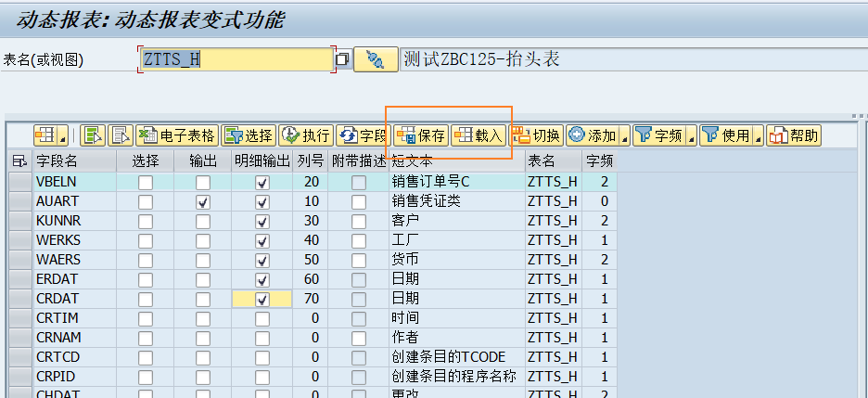Screen dimensions: 868x398
Task: Toggle the 附带描述 checkbox for WERKS
Action: (x=359, y=241)
